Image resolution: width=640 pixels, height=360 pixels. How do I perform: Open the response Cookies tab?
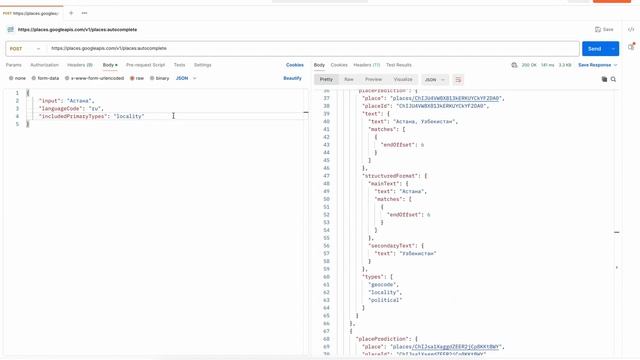tap(339, 65)
